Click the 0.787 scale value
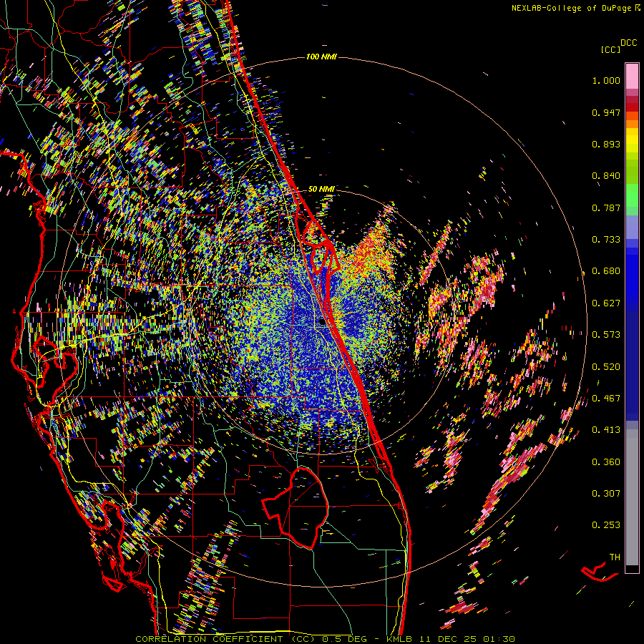The image size is (644, 644). tap(606, 208)
